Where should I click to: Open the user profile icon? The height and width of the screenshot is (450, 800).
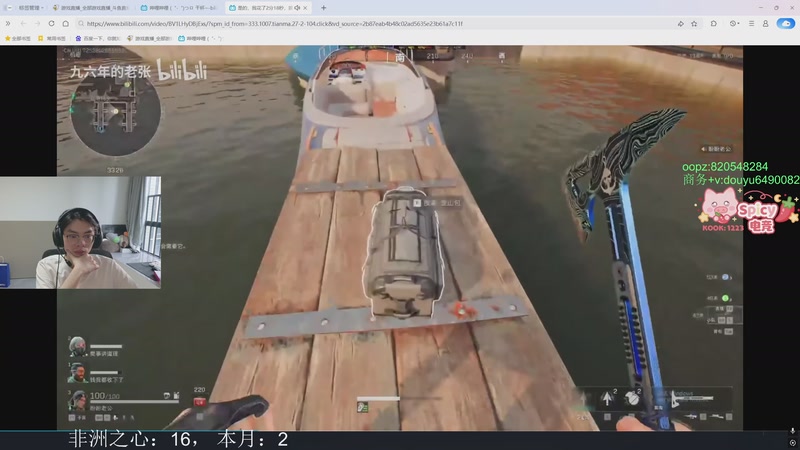click(x=765, y=23)
